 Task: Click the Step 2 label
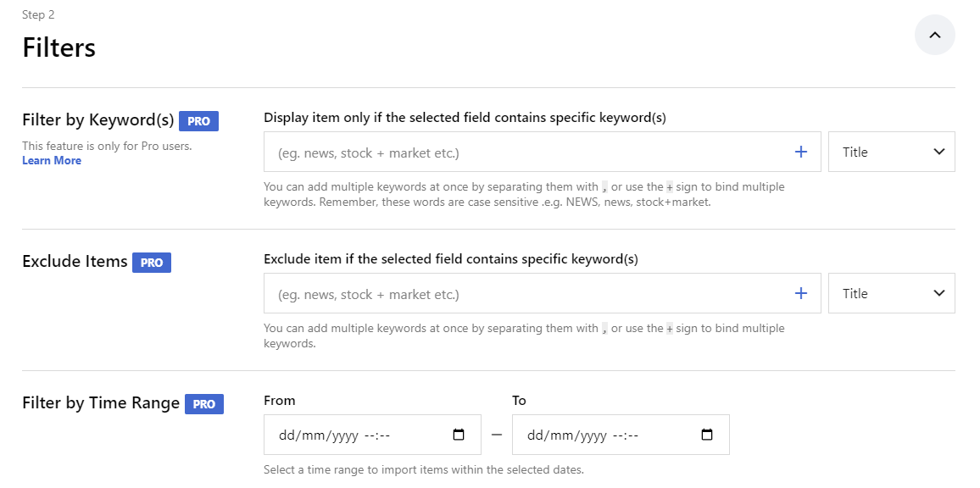pyautogui.click(x=38, y=14)
